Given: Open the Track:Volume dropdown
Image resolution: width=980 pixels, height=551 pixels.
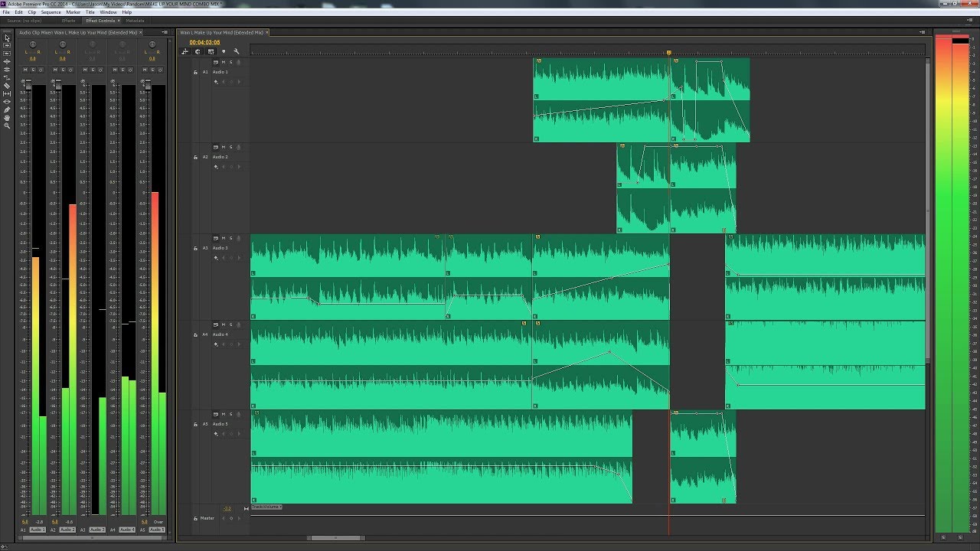Looking at the screenshot, I should tap(266, 507).
